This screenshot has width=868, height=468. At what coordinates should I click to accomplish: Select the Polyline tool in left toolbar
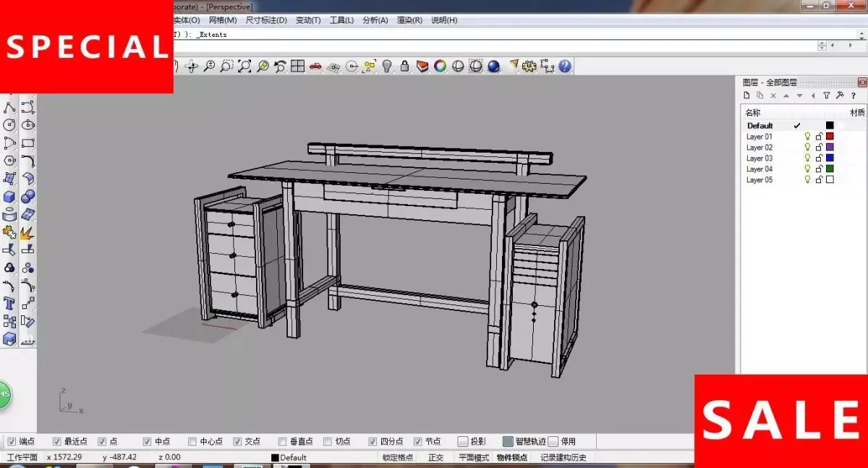(x=9, y=108)
